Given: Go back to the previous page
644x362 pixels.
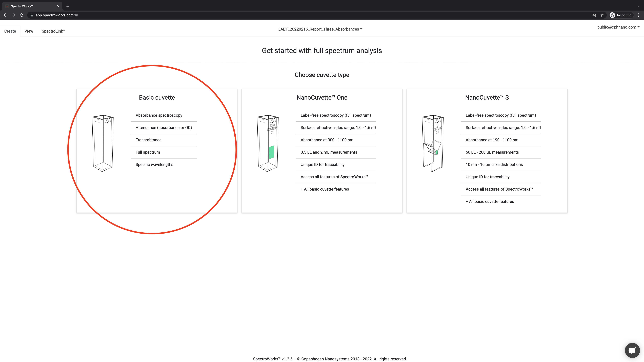Looking at the screenshot, I should 6,15.
